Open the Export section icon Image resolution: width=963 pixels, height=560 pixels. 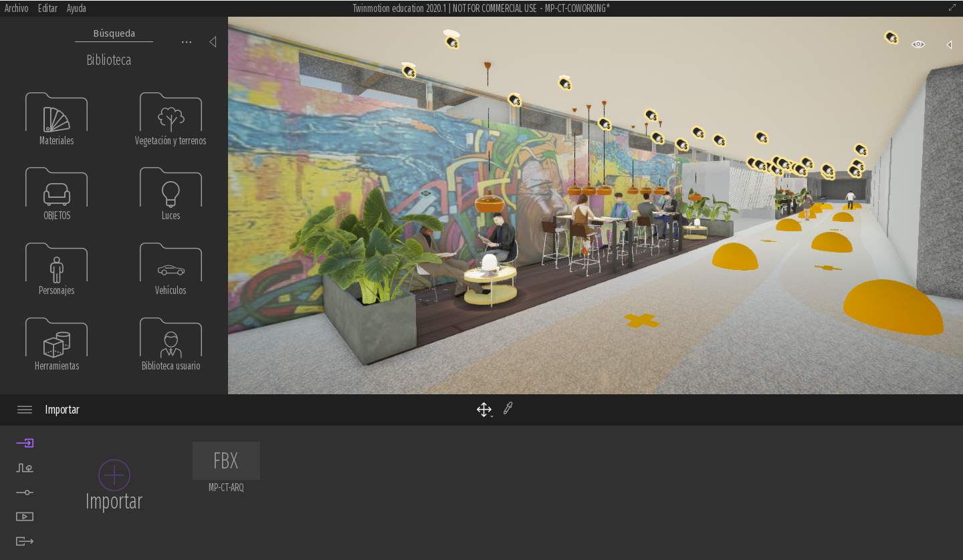(25, 541)
